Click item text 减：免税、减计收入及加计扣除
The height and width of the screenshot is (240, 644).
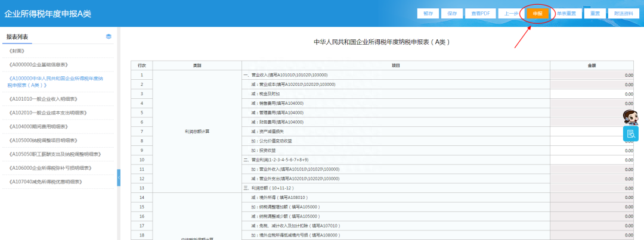point(295,226)
